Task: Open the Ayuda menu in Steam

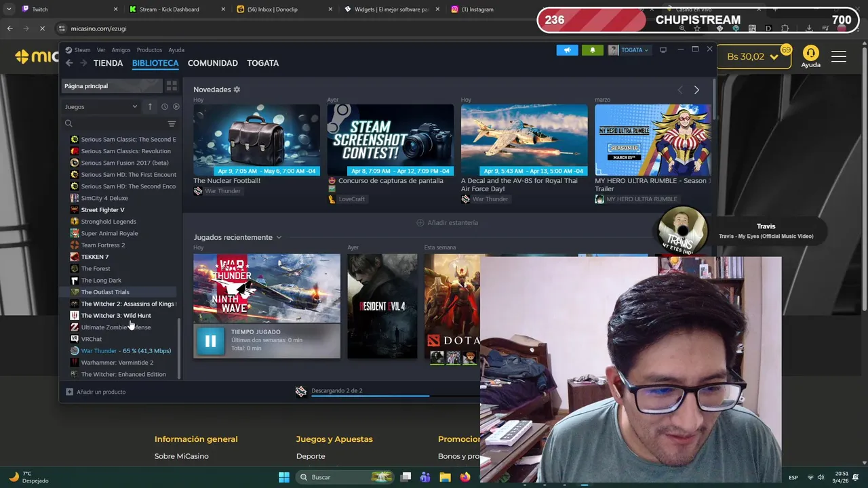Action: pyautogui.click(x=176, y=50)
